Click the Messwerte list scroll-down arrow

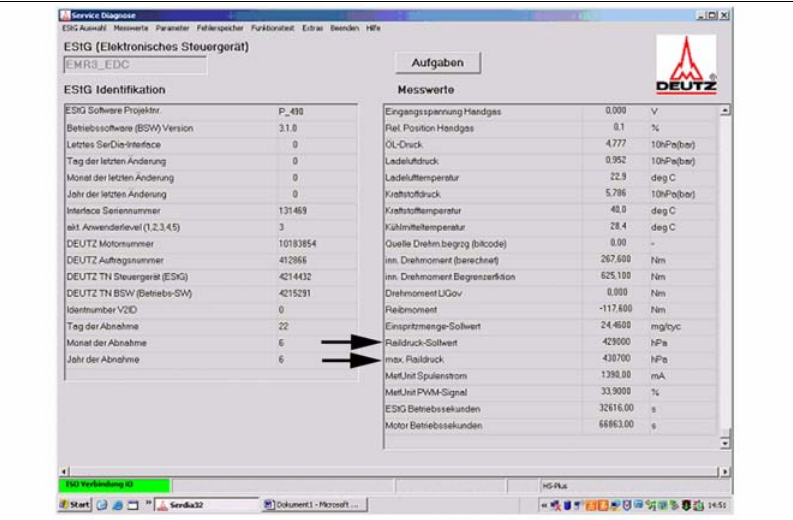point(725,444)
